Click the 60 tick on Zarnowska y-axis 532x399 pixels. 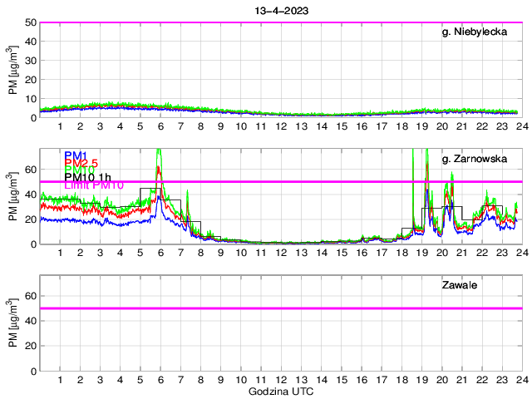[30, 169]
